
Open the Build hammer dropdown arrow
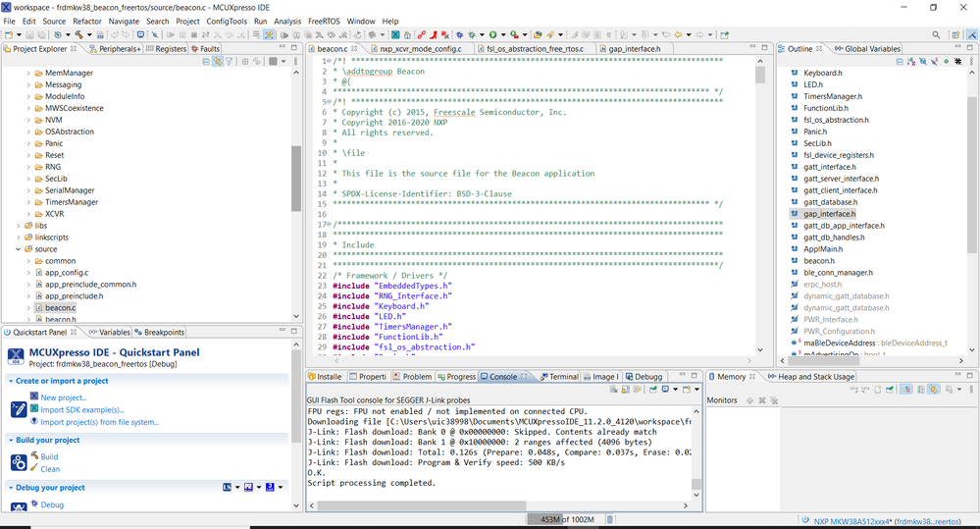click(x=89, y=34)
